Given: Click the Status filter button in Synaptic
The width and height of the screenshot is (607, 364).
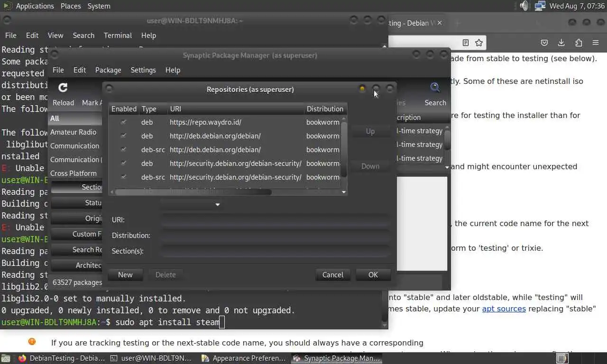Looking at the screenshot, I should pos(77,203).
